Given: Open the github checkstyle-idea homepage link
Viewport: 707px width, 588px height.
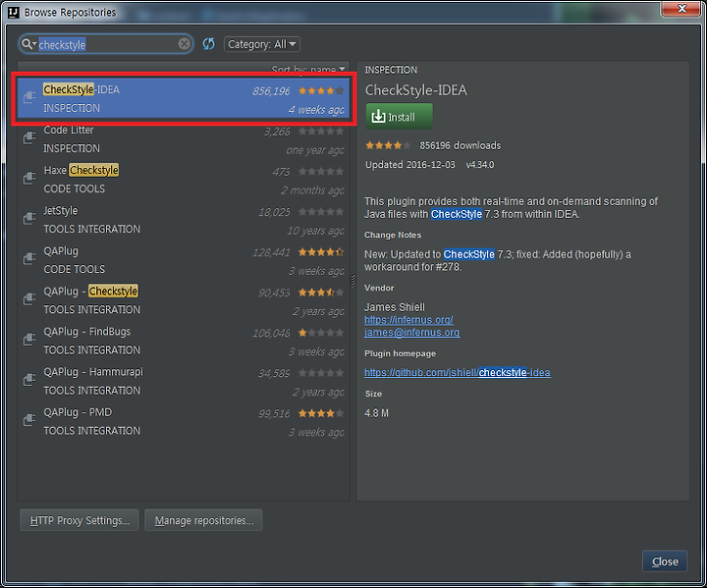Looking at the screenshot, I should [x=458, y=372].
